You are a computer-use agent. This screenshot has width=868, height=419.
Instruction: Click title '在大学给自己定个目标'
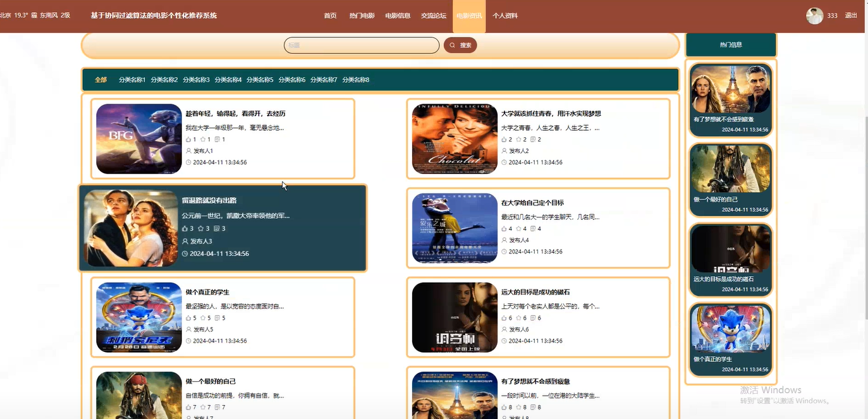[x=532, y=203]
